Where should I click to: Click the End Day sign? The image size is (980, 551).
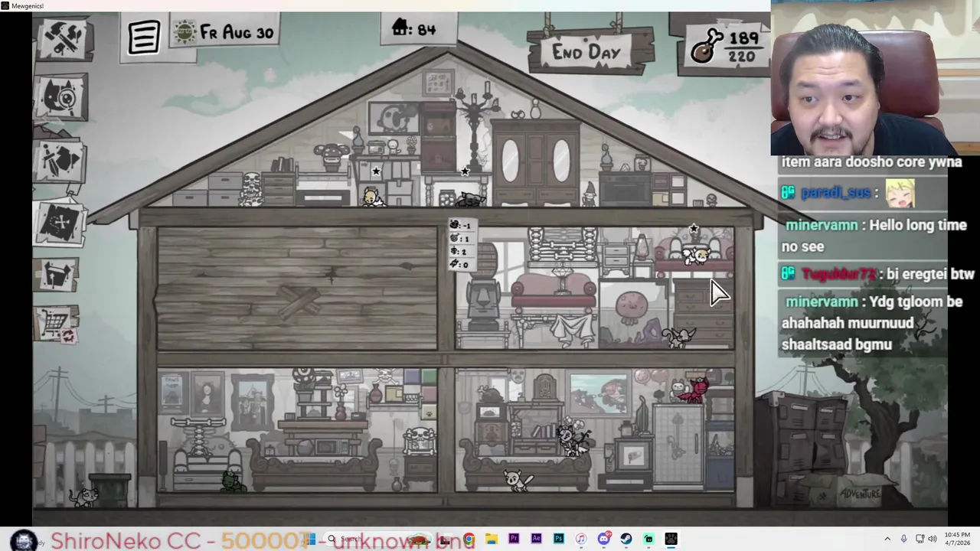pos(587,52)
